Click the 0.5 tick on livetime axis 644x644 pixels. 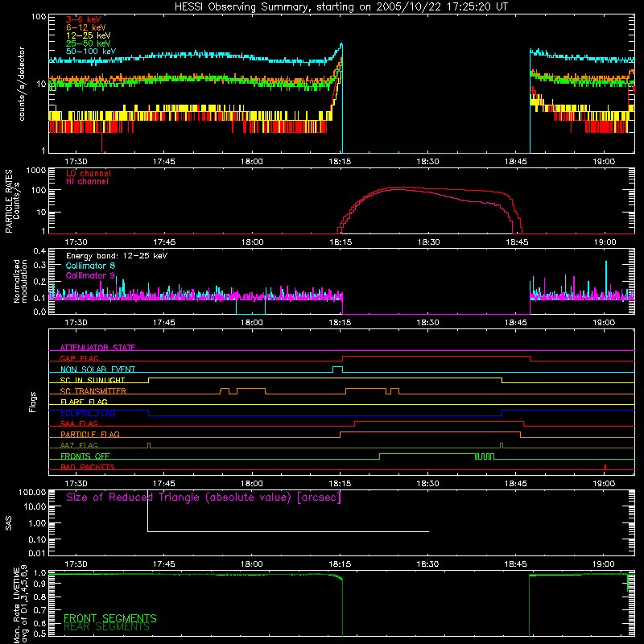(x=39, y=634)
